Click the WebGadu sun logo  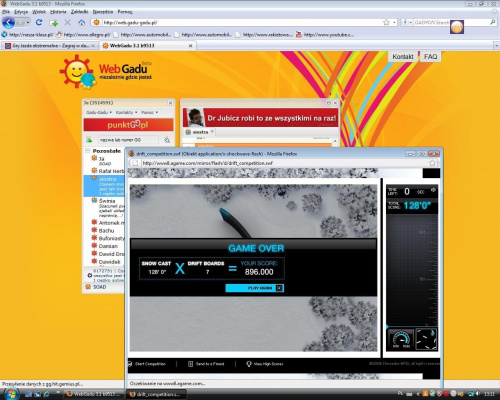point(77,71)
